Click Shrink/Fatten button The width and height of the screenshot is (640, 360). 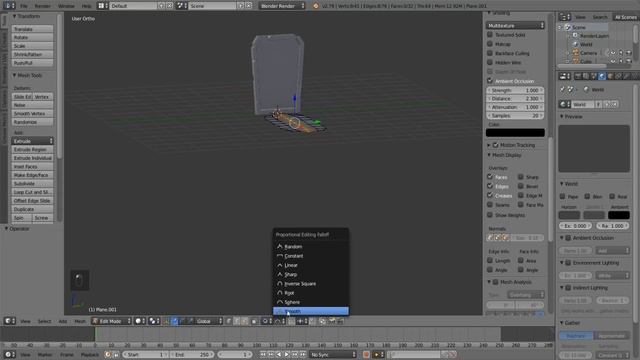point(32,54)
